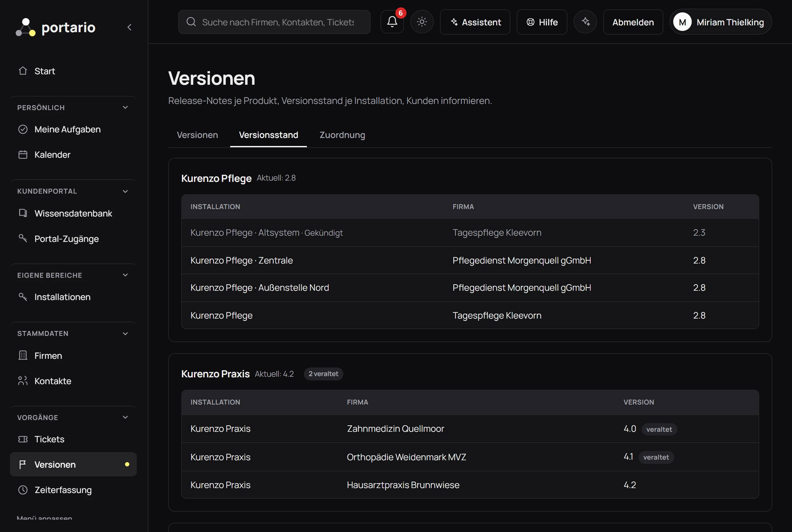The height and width of the screenshot is (532, 792).
Task: Click the portario logo
Action: pyautogui.click(x=55, y=27)
